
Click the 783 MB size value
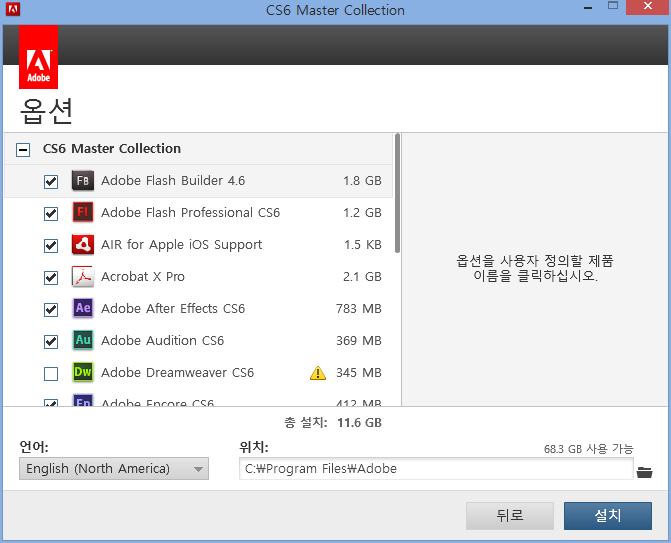[359, 309]
